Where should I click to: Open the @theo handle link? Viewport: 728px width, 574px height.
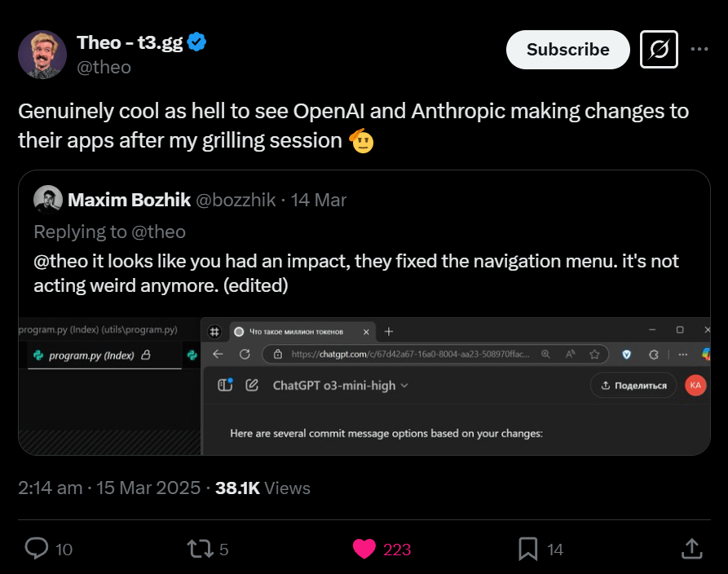pos(104,67)
